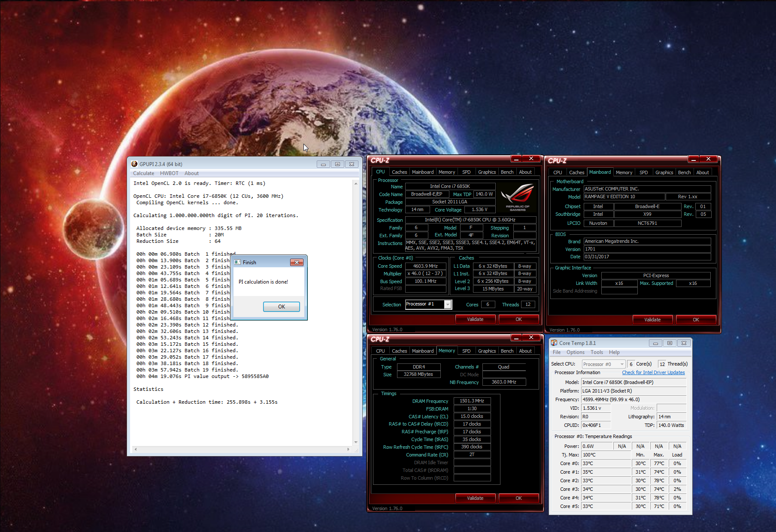Viewport: 776px width, 532px height.
Task: Click the GPUPI title bar app icon
Action: [134, 164]
